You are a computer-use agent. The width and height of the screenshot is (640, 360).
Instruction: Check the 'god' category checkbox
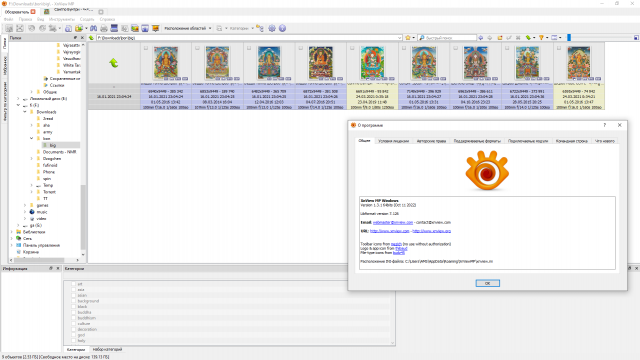pos(74,335)
